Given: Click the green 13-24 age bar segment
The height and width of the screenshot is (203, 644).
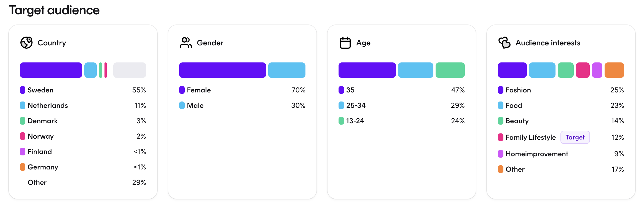Looking at the screenshot, I should pos(450,70).
